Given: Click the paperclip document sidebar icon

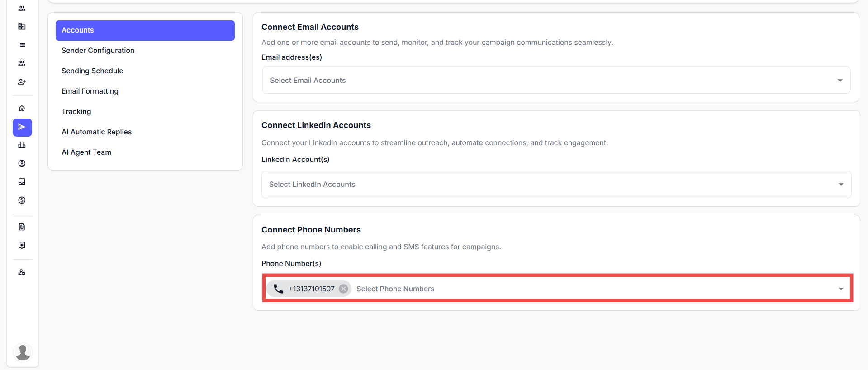Looking at the screenshot, I should 22,227.
